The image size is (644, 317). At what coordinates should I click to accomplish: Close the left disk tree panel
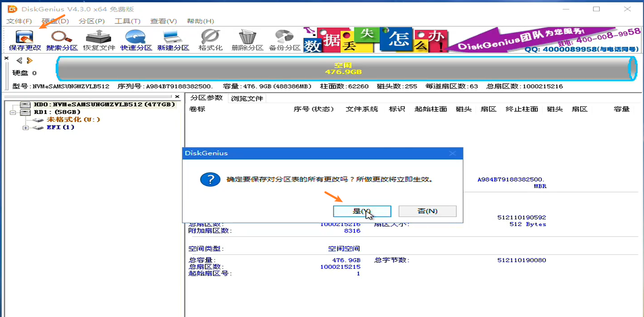point(177,96)
